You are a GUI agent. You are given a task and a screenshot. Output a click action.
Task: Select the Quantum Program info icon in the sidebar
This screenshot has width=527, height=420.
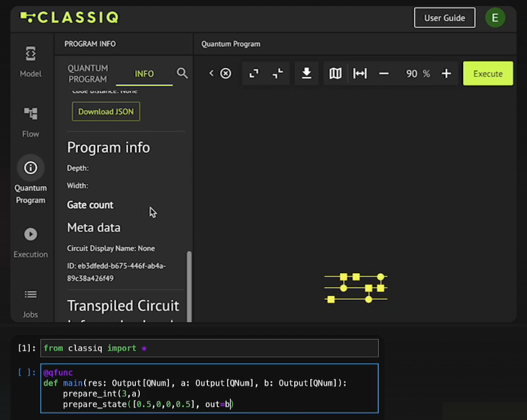(x=31, y=167)
